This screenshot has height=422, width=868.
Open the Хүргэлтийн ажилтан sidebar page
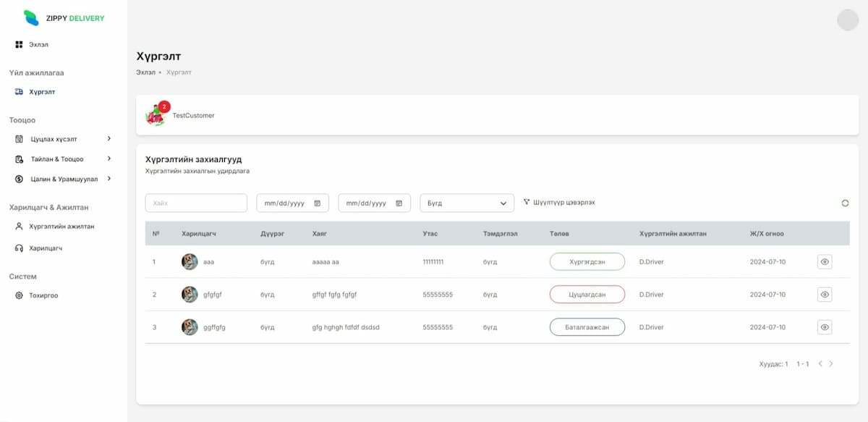tap(61, 227)
